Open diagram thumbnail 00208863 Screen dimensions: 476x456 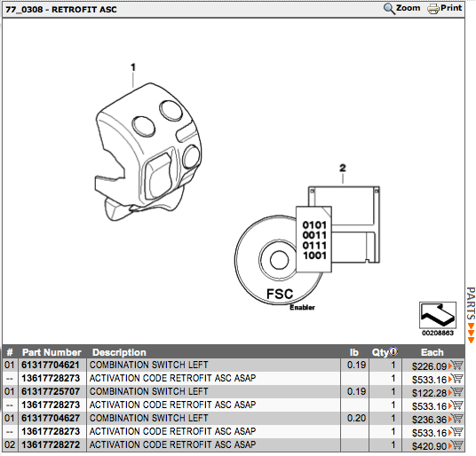click(438, 315)
